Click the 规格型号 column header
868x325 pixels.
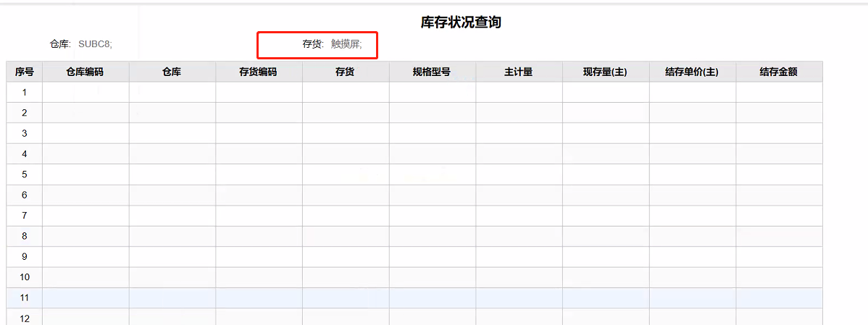click(433, 72)
